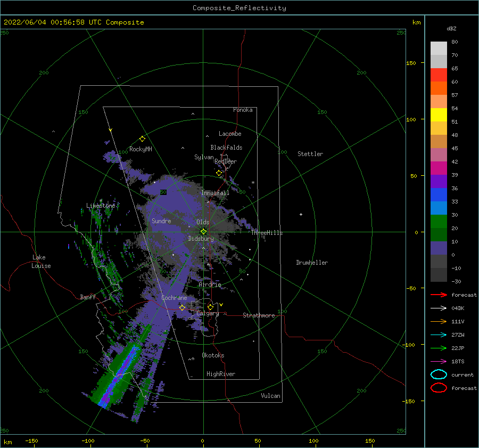Click the Okotoks city label
The height and width of the screenshot is (448, 479).
(213, 355)
